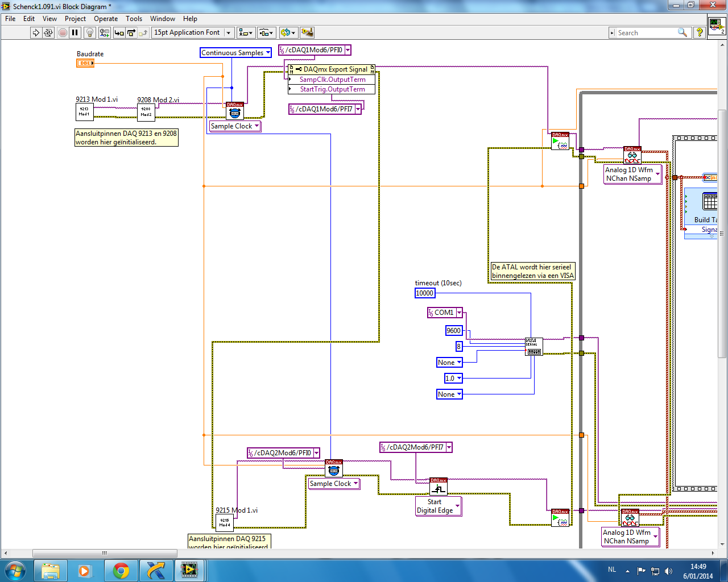Viewport: 728px width, 582px height.
Task: Select the 9215 Mod 1.vi subVI icon
Action: pos(225,523)
